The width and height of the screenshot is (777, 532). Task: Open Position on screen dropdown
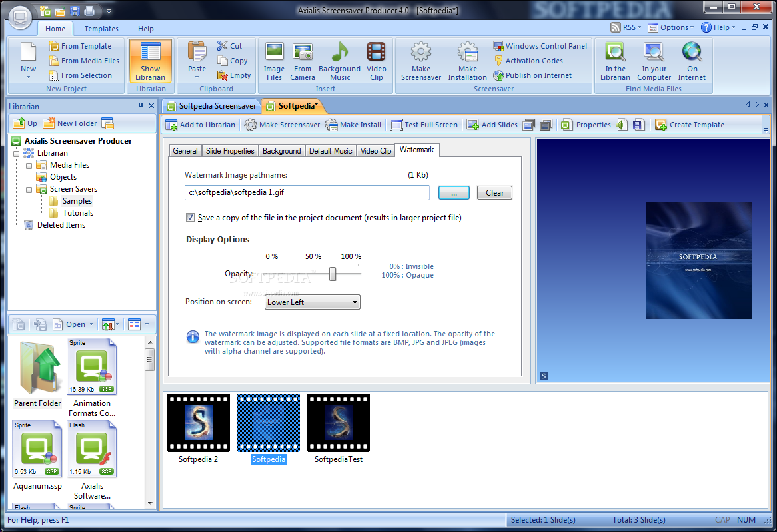tap(312, 302)
